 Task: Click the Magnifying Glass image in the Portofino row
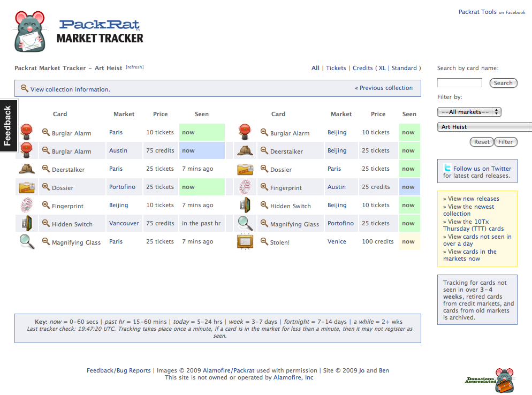tap(245, 223)
